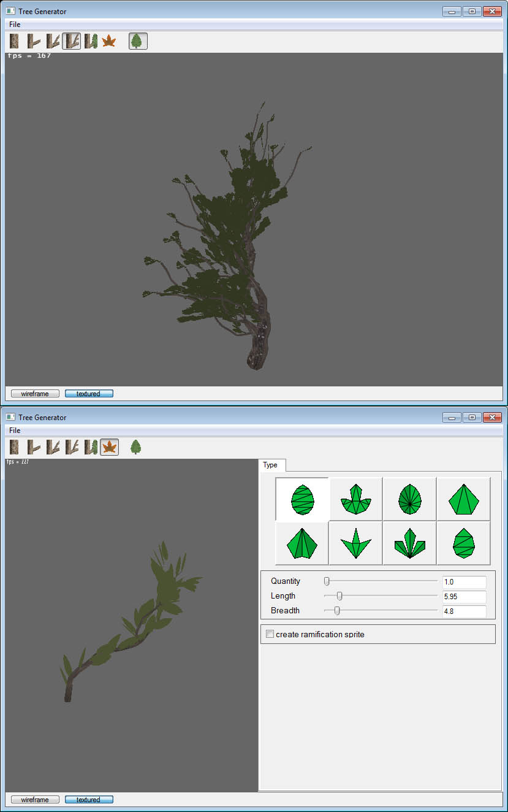Click wireframe button in bottom window
Screen dimensions: 508x812
35,800
